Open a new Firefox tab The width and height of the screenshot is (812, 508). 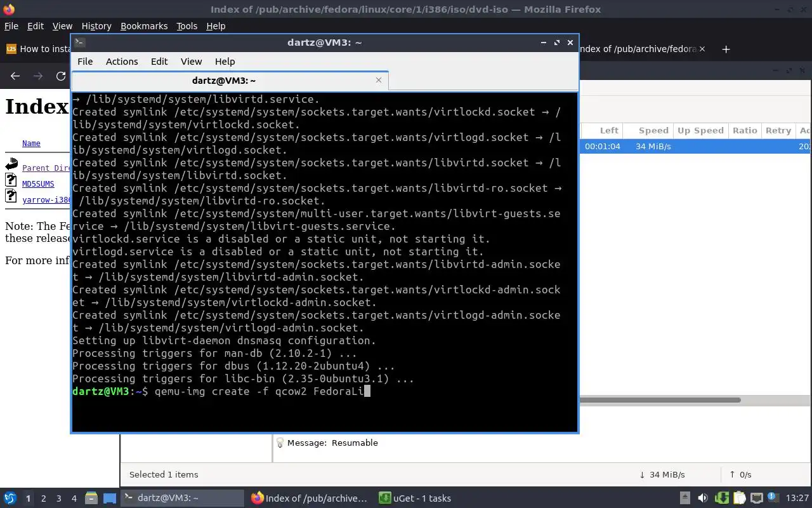pos(726,49)
